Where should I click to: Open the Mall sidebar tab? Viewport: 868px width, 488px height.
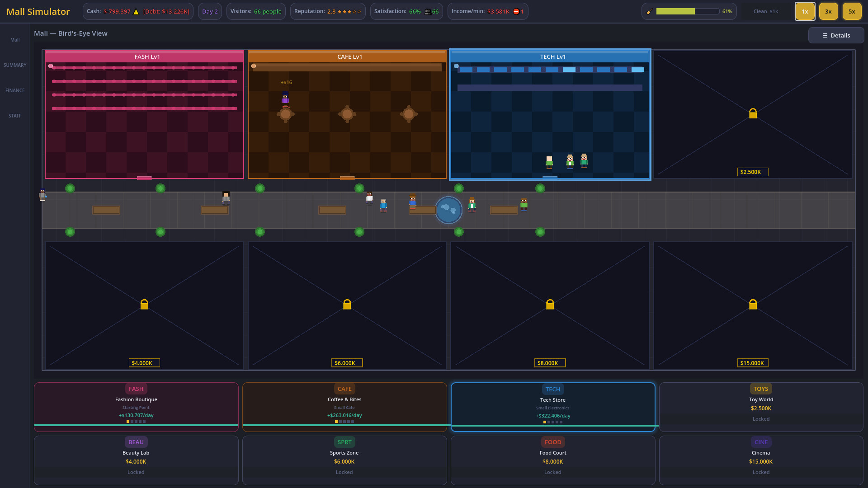(15, 40)
